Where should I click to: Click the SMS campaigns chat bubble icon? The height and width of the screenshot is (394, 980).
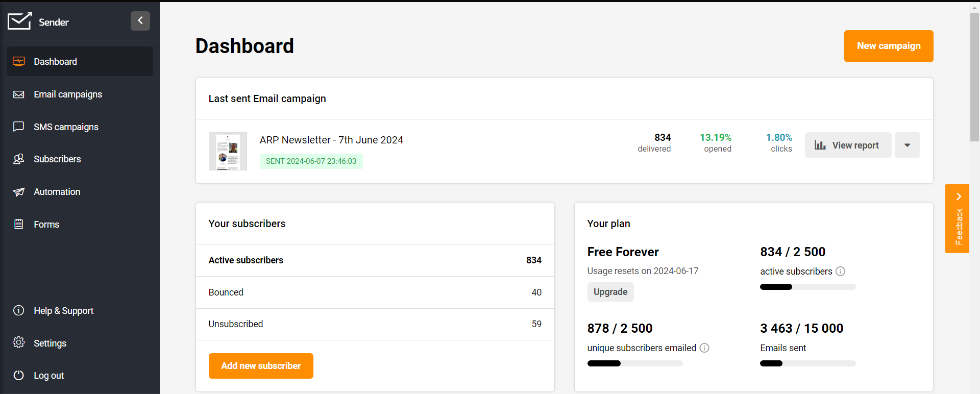(19, 127)
